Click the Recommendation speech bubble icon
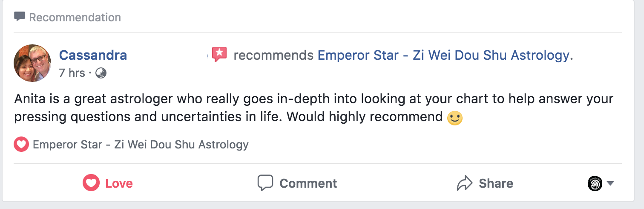The height and width of the screenshot is (209, 644). pyautogui.click(x=20, y=17)
